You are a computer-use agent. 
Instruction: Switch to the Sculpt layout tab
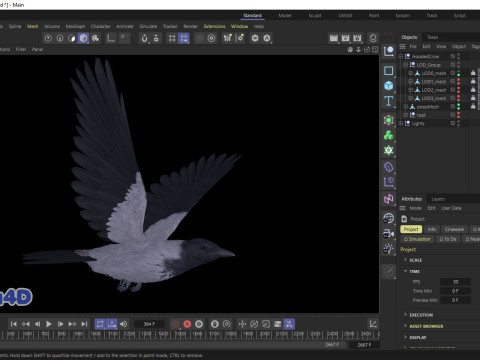click(315, 15)
